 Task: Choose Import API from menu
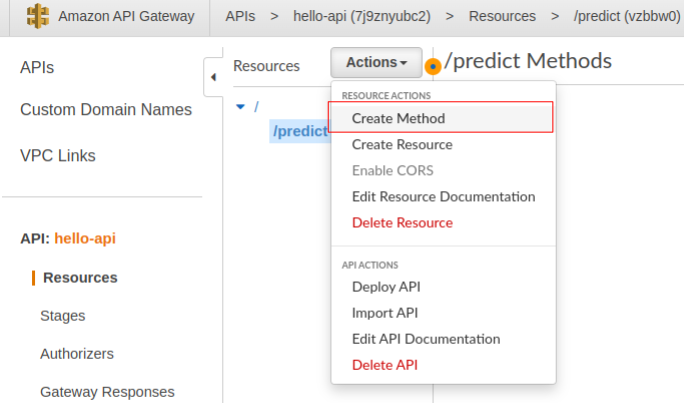point(443,313)
